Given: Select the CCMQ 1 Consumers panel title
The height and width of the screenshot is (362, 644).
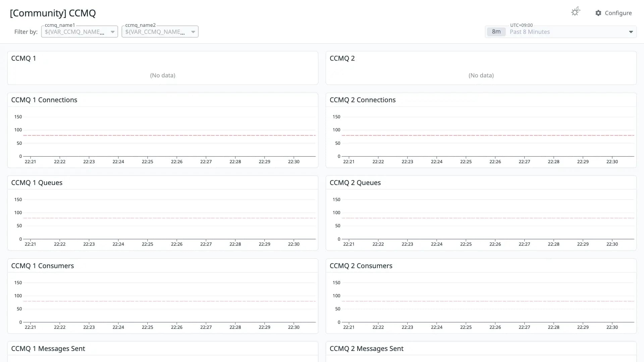Looking at the screenshot, I should 43,266.
